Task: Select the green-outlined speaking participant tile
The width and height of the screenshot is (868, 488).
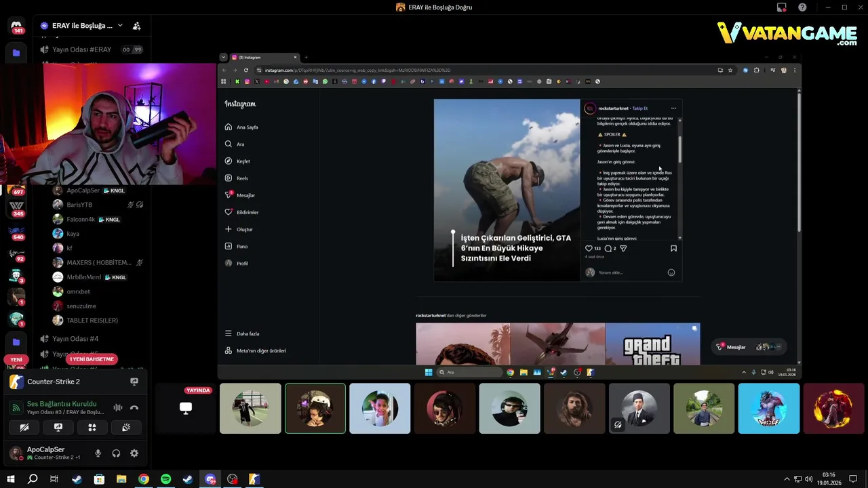Action: coord(315,408)
